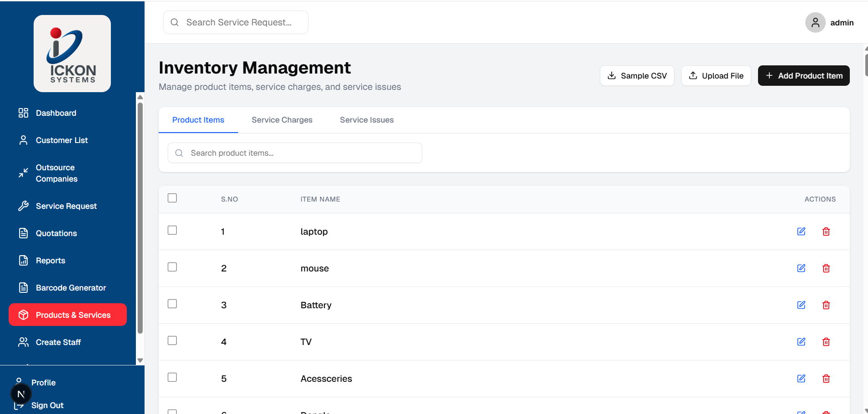The width and height of the screenshot is (868, 414).
Task: Click the edit icon for laptop row
Action: [x=801, y=232]
